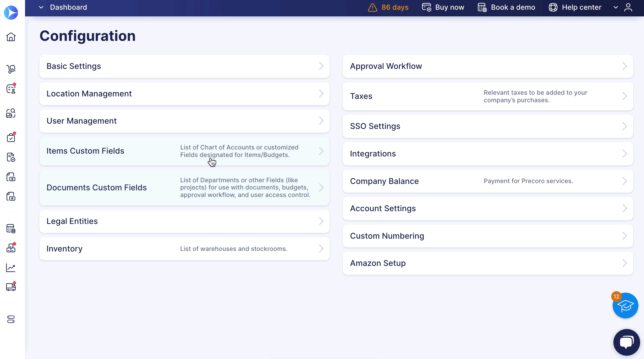Open the upper of two card icons in sidebar
The height and width of the screenshot is (359, 644).
point(11,177)
